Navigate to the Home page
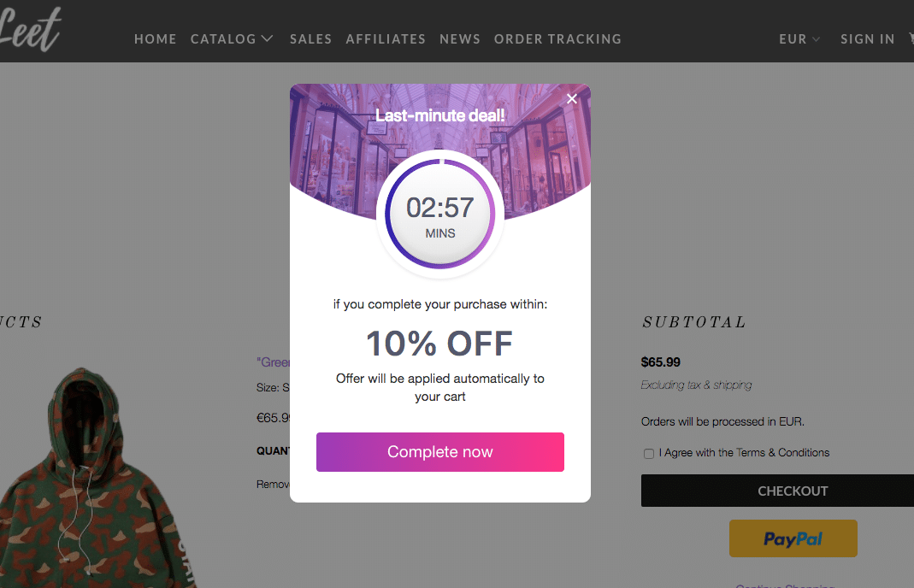The height and width of the screenshot is (588, 914). pos(155,38)
